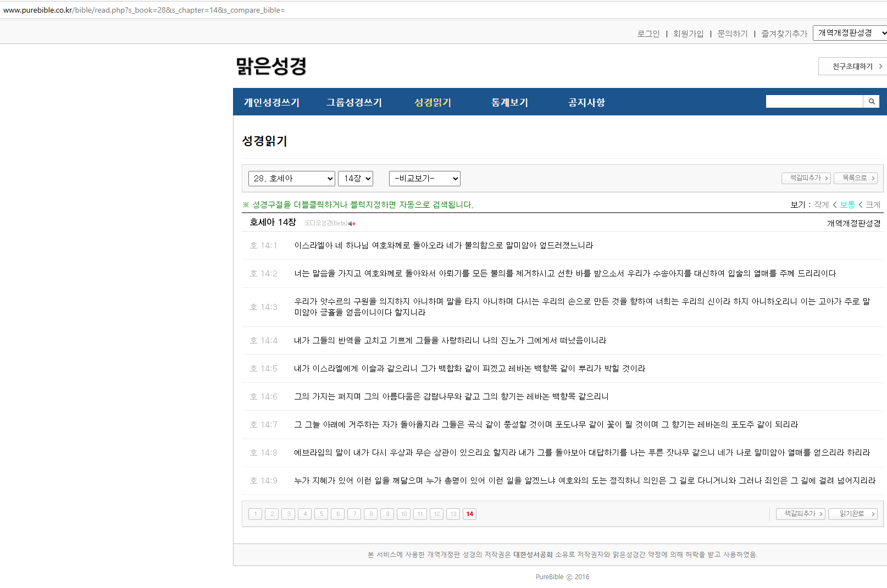887x588 pixels.
Task: Go to chapter page 13
Action: [x=453, y=514]
